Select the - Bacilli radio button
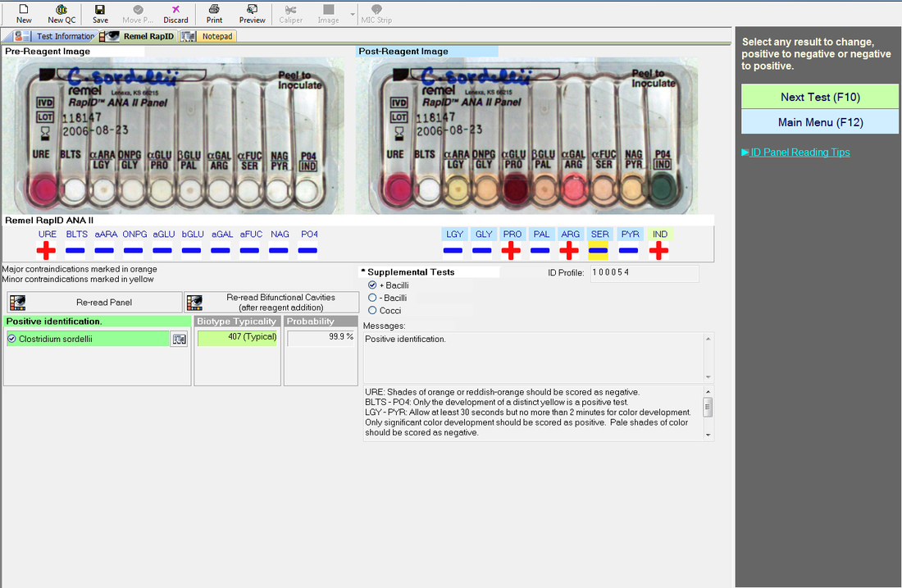902x588 pixels. [x=372, y=298]
